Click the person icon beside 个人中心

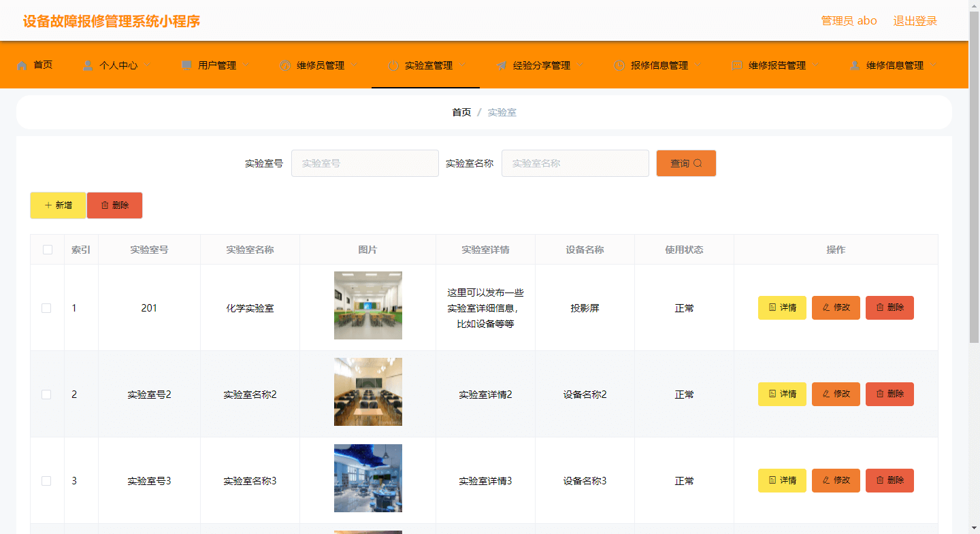click(87, 65)
